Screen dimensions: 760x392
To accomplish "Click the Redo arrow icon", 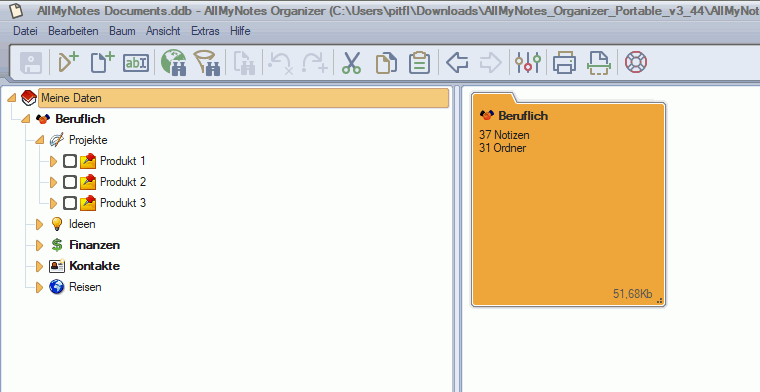I will (x=315, y=63).
